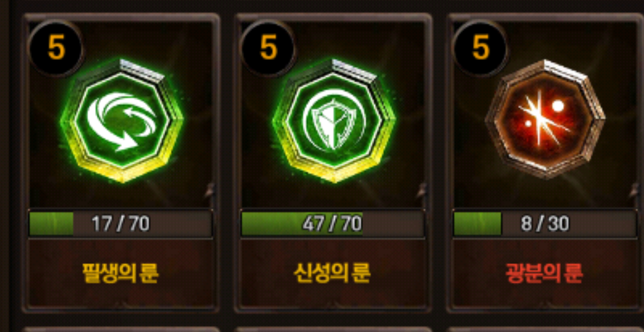
Task: Click small arrow marker on 신성의 룬 card edge
Action: 422,192
